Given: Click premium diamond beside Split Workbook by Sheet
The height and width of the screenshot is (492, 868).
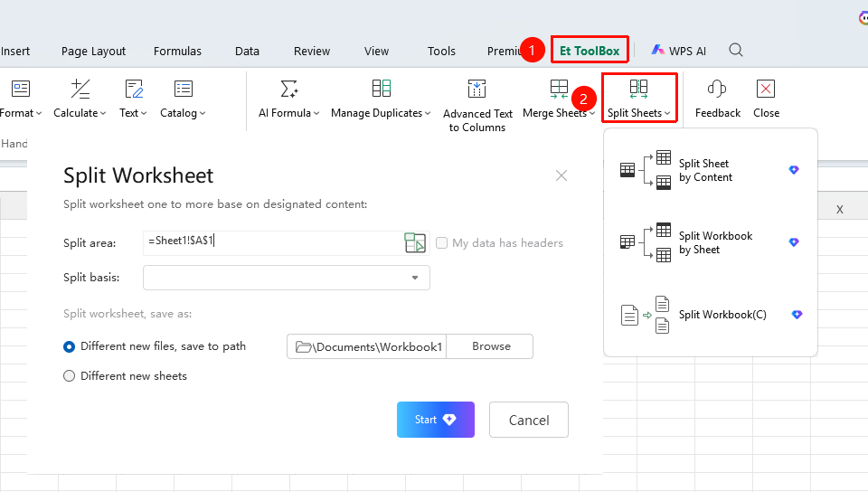Looking at the screenshot, I should pyautogui.click(x=794, y=242).
